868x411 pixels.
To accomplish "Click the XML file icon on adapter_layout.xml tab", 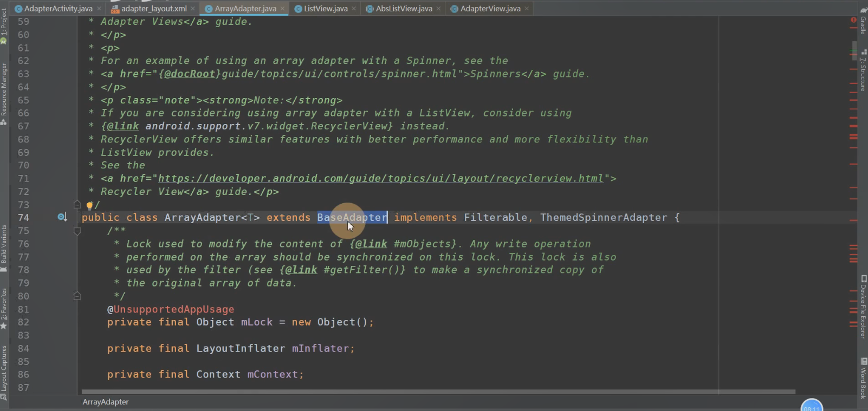I will [x=115, y=9].
